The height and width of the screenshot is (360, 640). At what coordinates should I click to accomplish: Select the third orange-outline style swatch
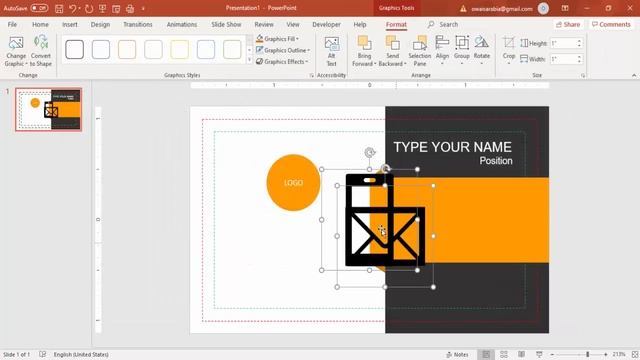127,49
